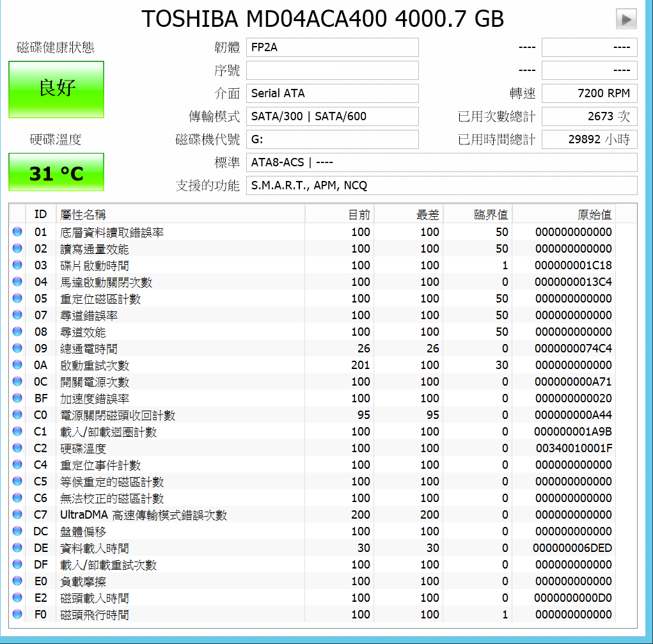Click the 原始值 column header
The width and height of the screenshot is (653, 644).
[x=564, y=214]
